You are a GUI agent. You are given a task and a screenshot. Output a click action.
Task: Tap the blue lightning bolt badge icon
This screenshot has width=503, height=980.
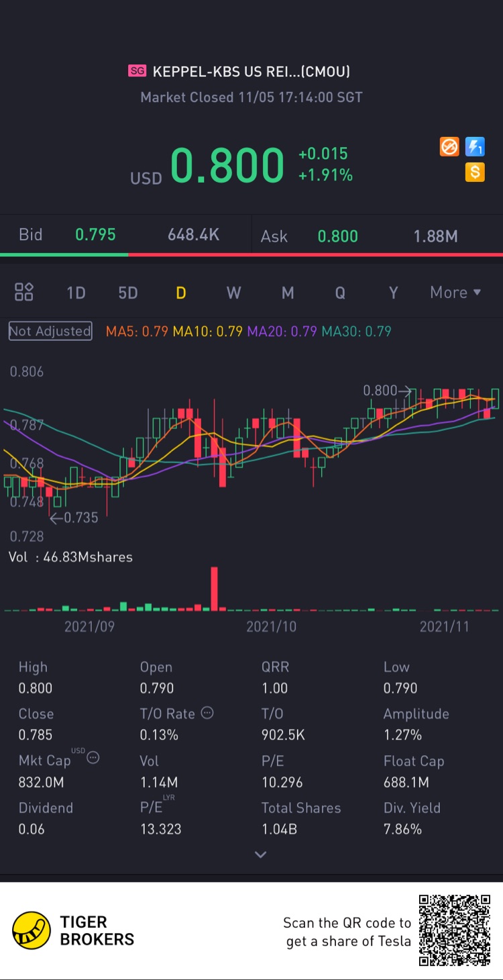(x=475, y=146)
